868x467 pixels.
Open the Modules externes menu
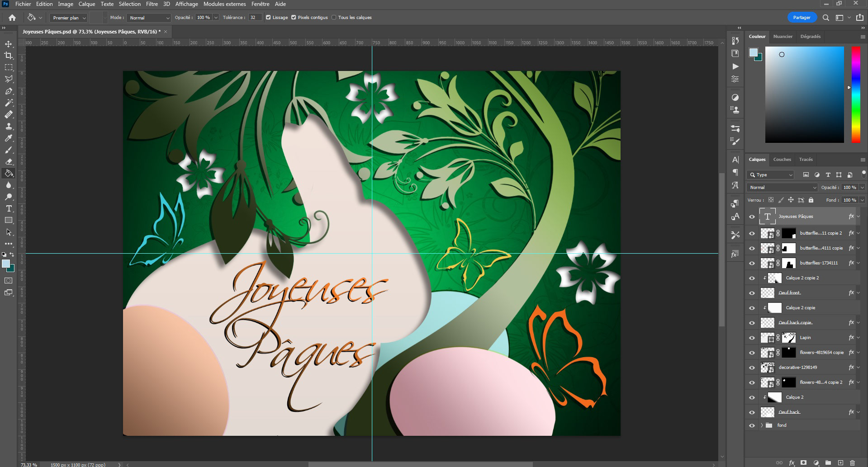coord(225,4)
